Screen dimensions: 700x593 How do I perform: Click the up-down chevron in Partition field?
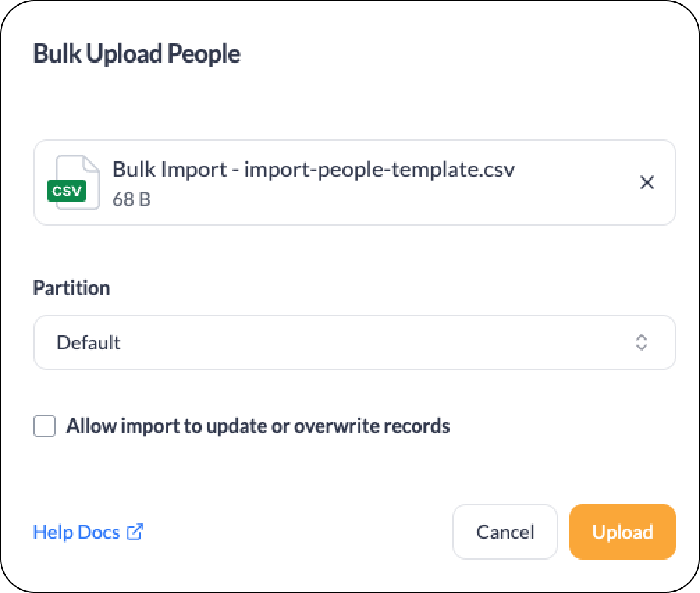coord(642,342)
